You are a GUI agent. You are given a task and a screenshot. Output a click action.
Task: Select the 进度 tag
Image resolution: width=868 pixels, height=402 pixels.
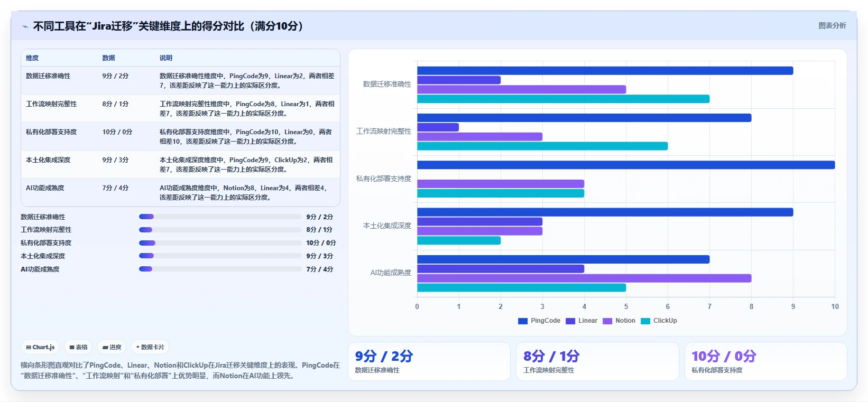click(112, 347)
